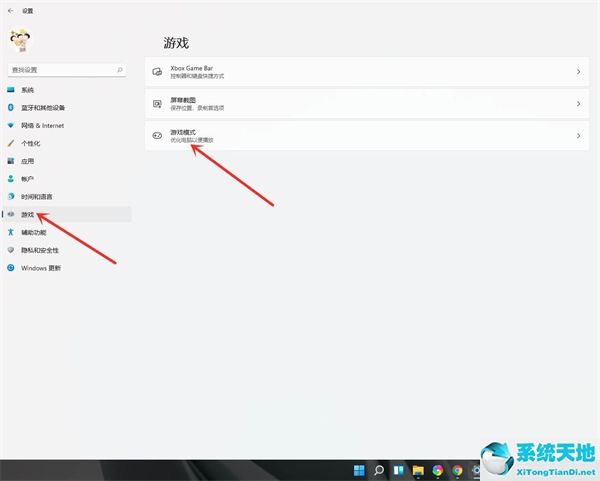
Task: Open the globe clock icon for 时间和语言
Action: [11, 197]
